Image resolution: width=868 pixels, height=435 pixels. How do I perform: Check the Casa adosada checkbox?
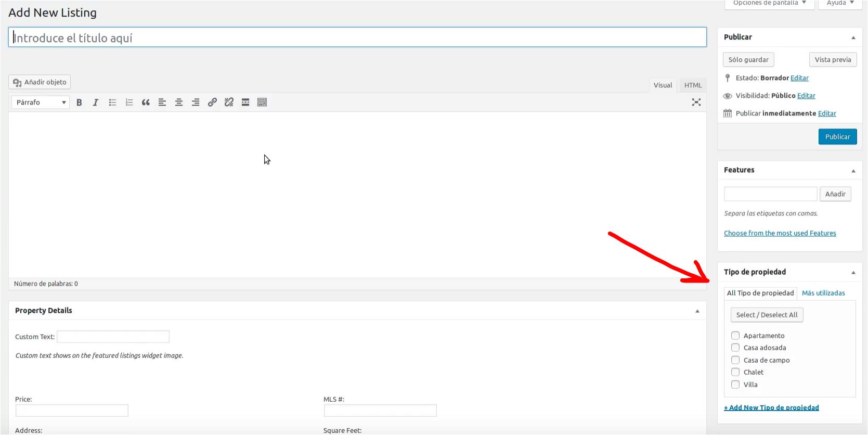[x=735, y=348]
